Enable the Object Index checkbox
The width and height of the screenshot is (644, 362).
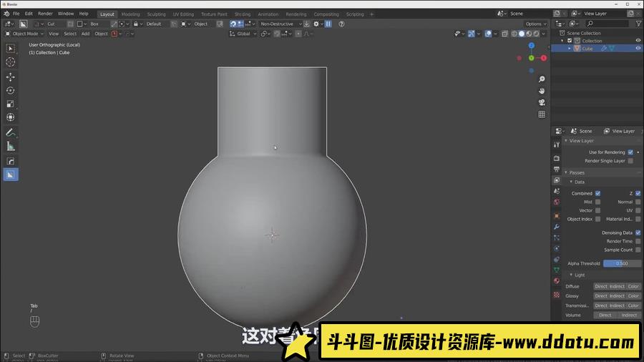pos(598,219)
